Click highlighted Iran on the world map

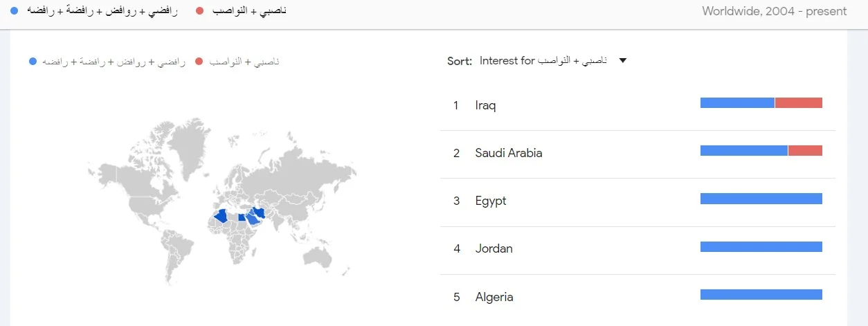point(261,212)
